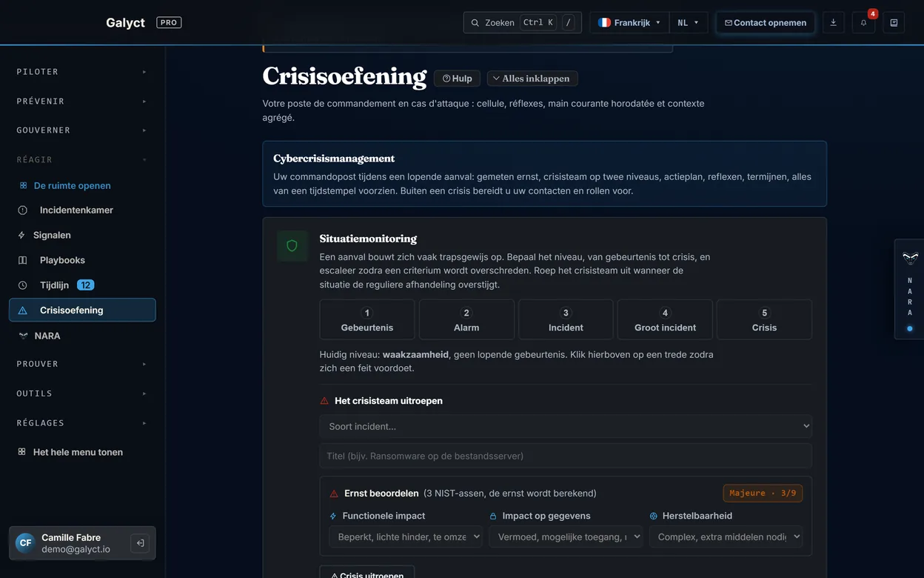Click the CF avatar circle
This screenshot has width=924, height=578.
point(25,543)
